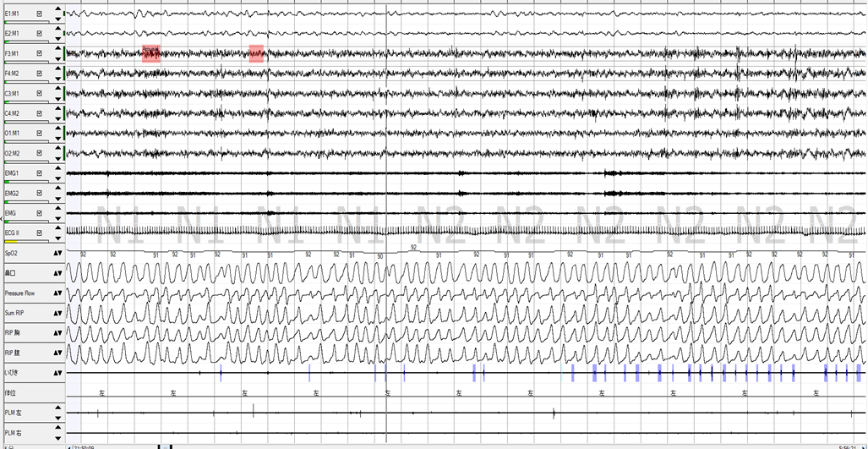Image resolution: width=868 pixels, height=449 pixels.
Task: Click the bottom scrollbar's left arrow
Action: pos(69,446)
